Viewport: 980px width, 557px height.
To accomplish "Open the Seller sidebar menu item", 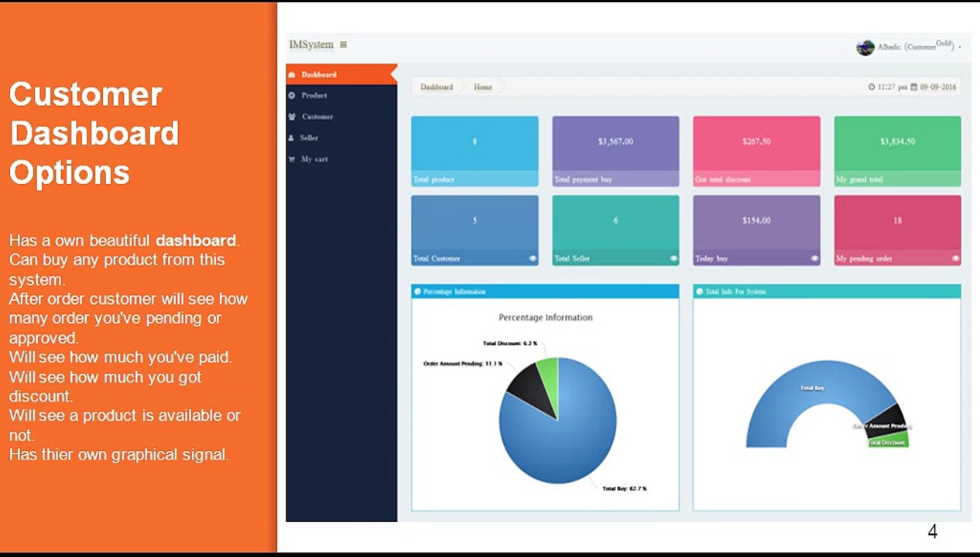I will [x=341, y=138].
